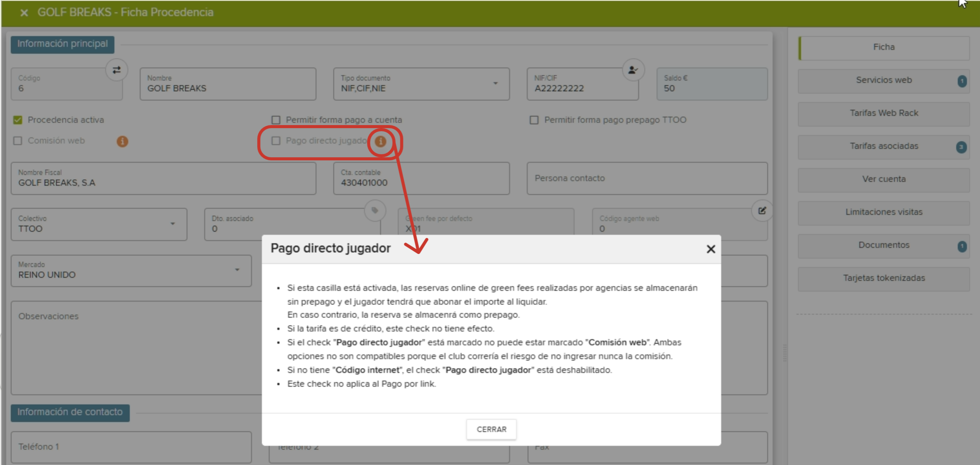Open the Mercado dropdown

pyautogui.click(x=131, y=270)
